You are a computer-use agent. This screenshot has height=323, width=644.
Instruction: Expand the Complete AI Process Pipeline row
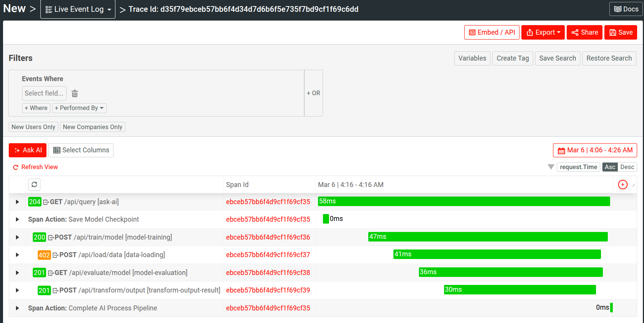(x=17, y=308)
